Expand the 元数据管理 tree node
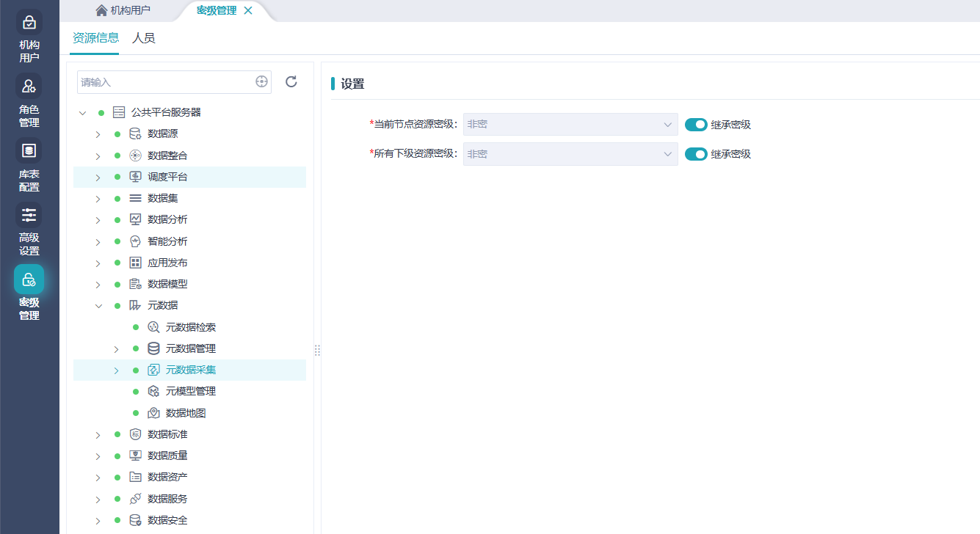Screen dimensions: 980x534 click(x=116, y=349)
